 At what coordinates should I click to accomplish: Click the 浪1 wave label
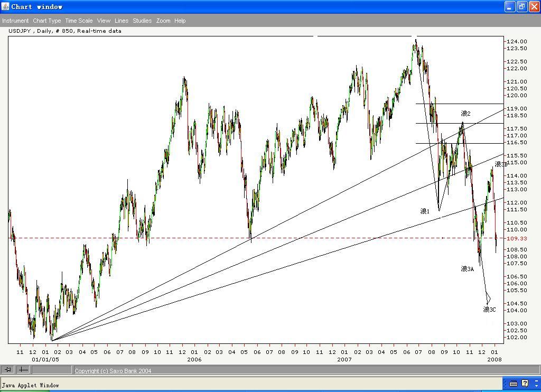click(x=425, y=211)
